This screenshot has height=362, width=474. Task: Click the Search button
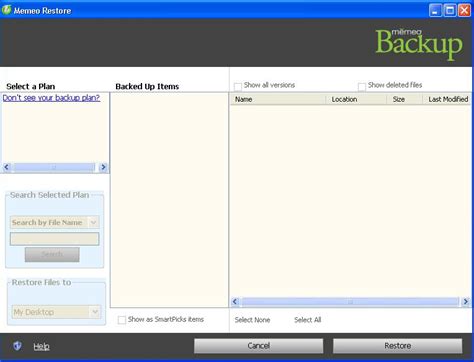(x=52, y=254)
